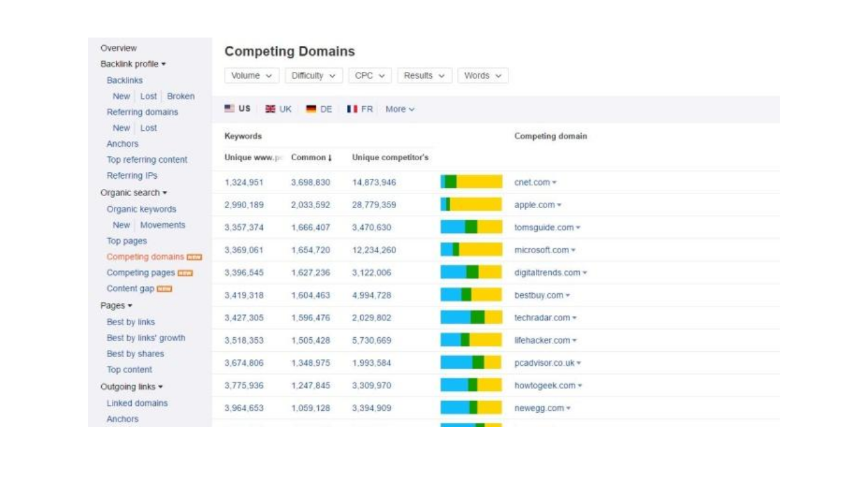The height and width of the screenshot is (479, 868).
Task: Collapse the Outgoing links section
Action: (132, 387)
